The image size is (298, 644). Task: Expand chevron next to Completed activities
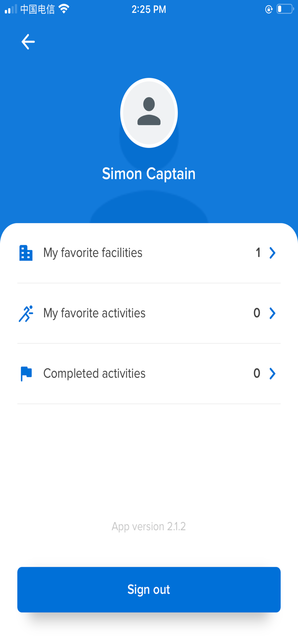(x=273, y=374)
